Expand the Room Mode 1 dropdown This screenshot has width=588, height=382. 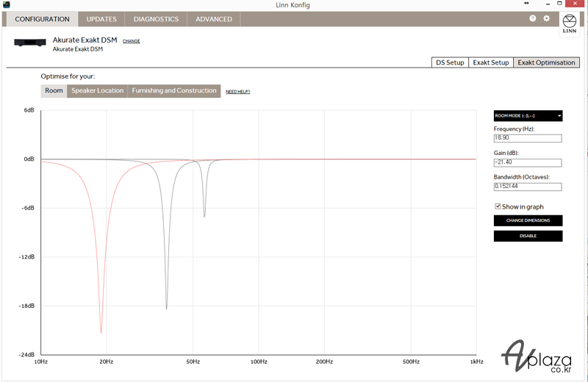(x=528, y=116)
